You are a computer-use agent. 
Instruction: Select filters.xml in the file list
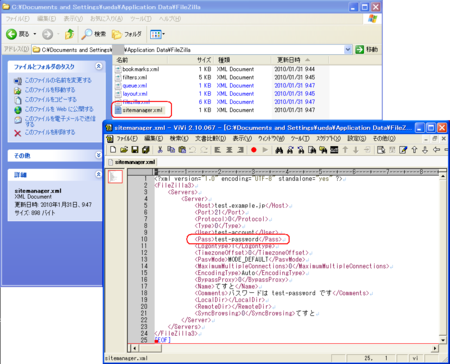click(x=135, y=77)
